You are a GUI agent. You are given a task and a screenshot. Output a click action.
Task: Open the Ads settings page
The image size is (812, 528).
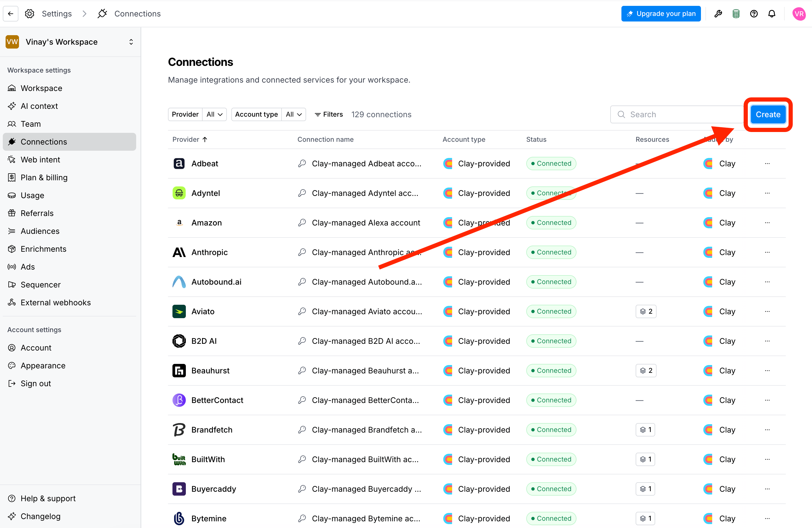point(69,267)
